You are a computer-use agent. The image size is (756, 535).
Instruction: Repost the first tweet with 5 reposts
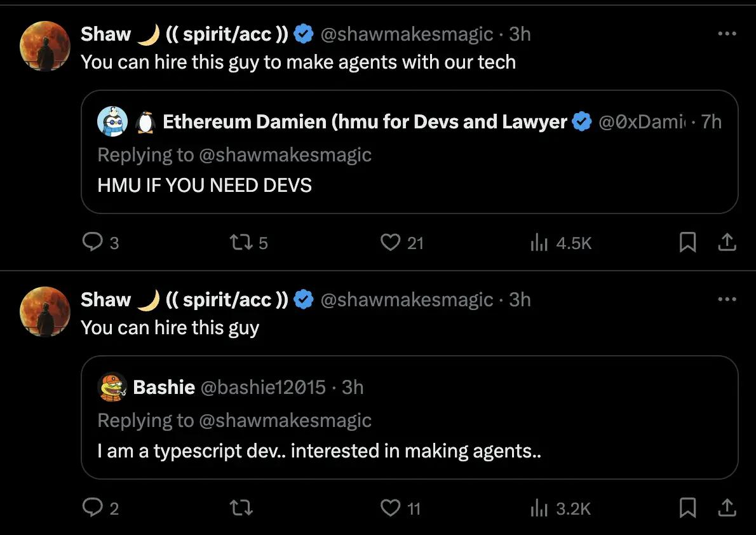pos(240,242)
